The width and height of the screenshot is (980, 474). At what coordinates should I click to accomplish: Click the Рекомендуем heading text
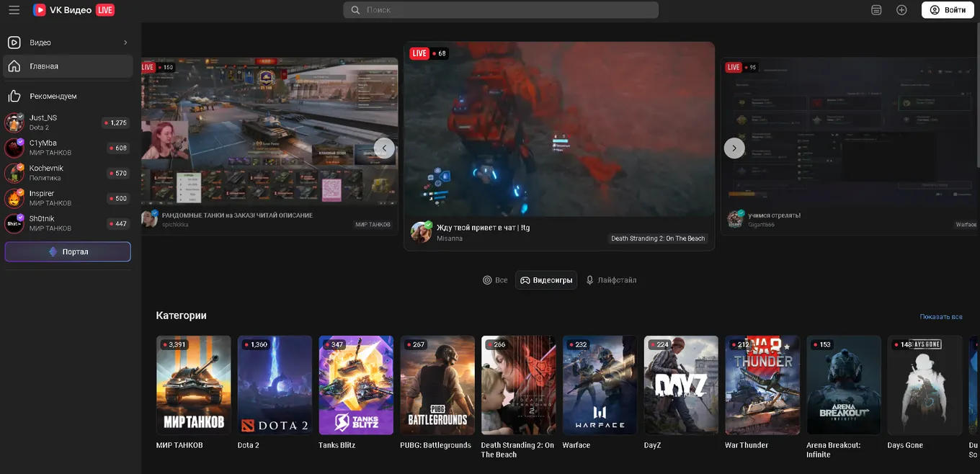point(53,97)
